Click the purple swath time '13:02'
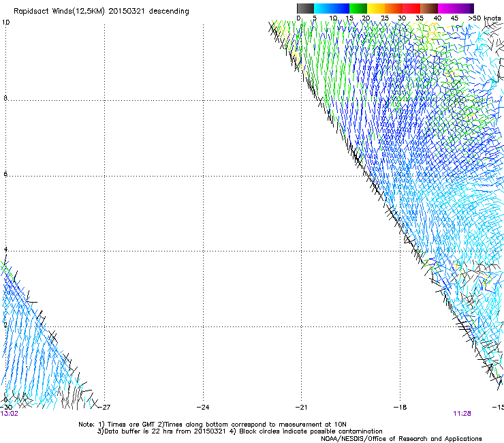The image size is (504, 443). (x=10, y=414)
